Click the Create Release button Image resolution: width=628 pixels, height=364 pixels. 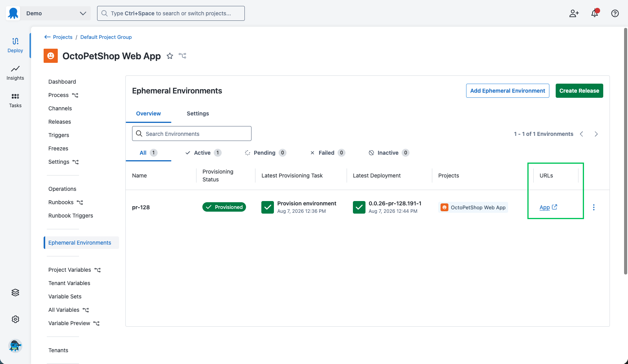pyautogui.click(x=579, y=91)
